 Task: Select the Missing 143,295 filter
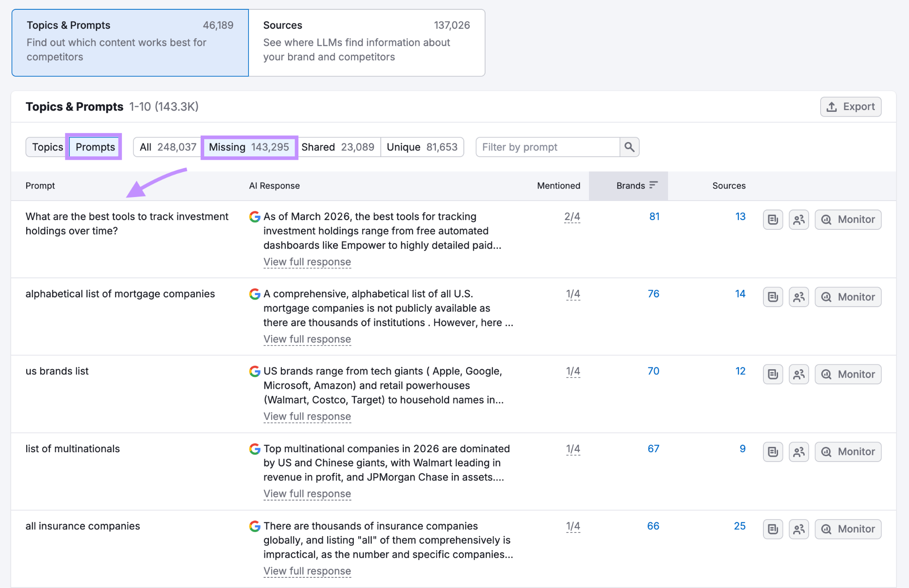click(x=249, y=147)
